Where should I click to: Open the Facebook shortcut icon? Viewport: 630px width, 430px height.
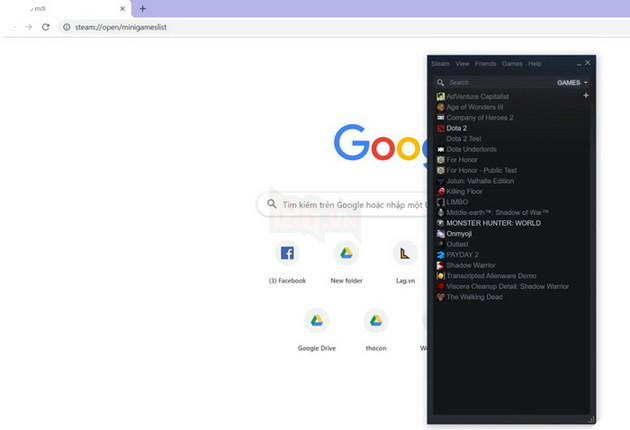(x=287, y=253)
